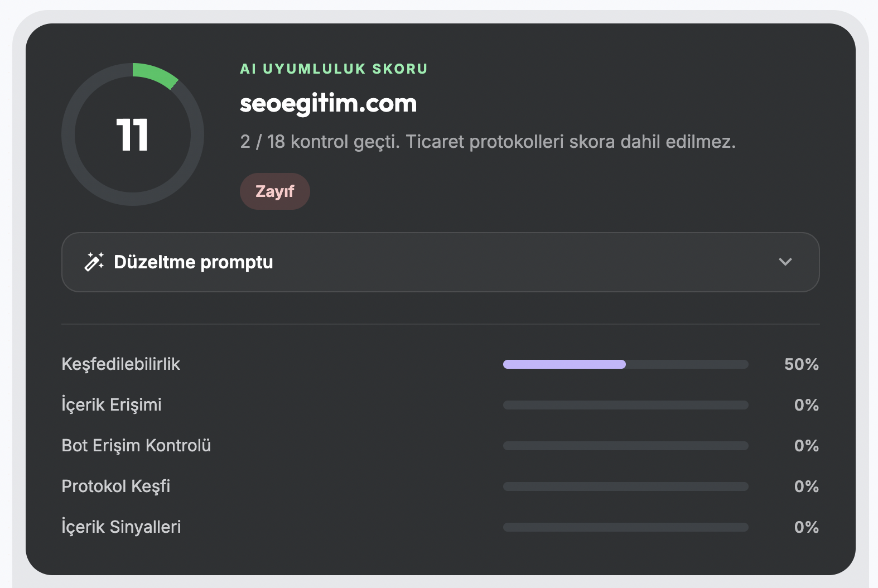Click the Bot Erişim Kontrolü progress bar
This screenshot has width=878, height=588.
click(626, 446)
